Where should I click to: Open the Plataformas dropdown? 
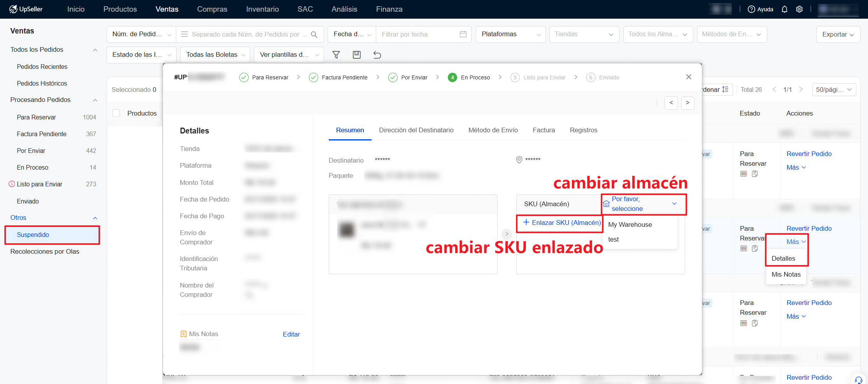[x=510, y=34]
